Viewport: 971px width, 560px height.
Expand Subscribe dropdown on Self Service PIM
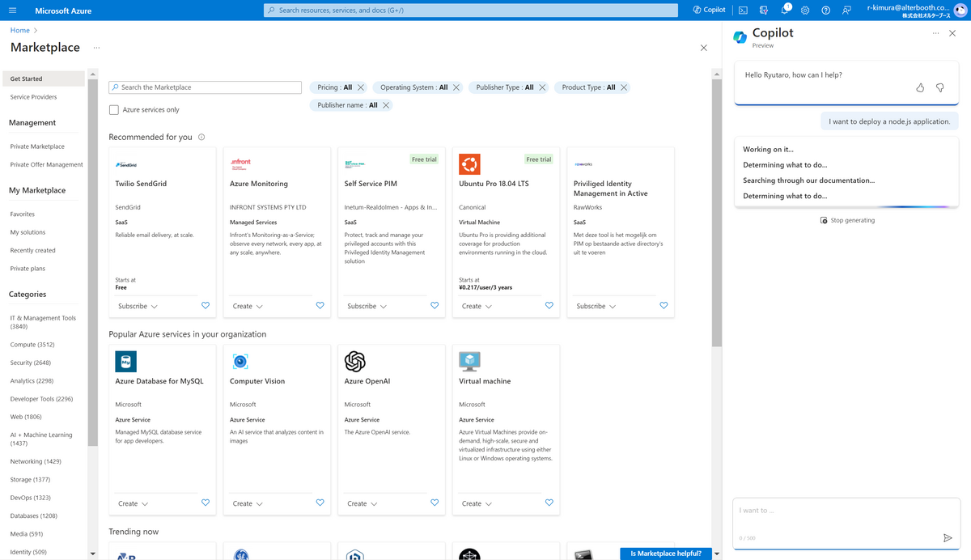[367, 306]
